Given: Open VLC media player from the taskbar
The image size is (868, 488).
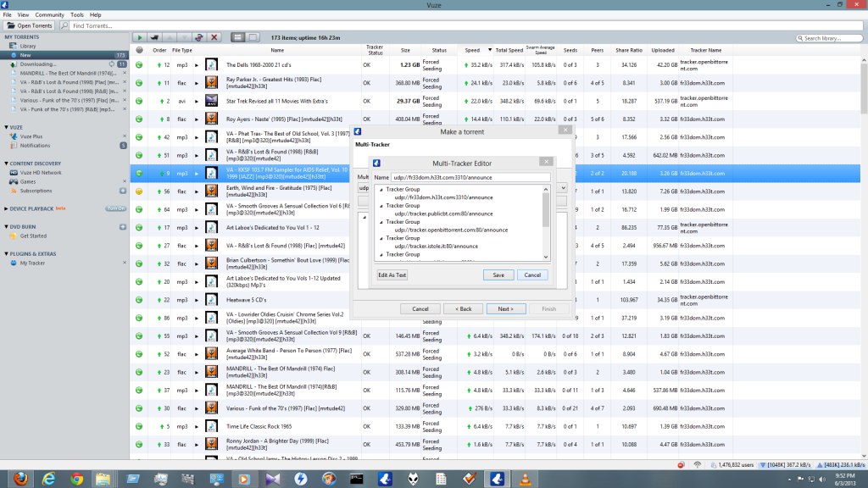Looking at the screenshot, I should pyautogui.click(x=525, y=479).
